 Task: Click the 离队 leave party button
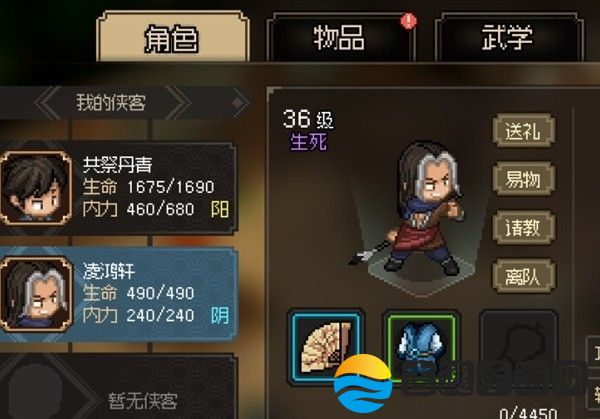click(x=523, y=276)
